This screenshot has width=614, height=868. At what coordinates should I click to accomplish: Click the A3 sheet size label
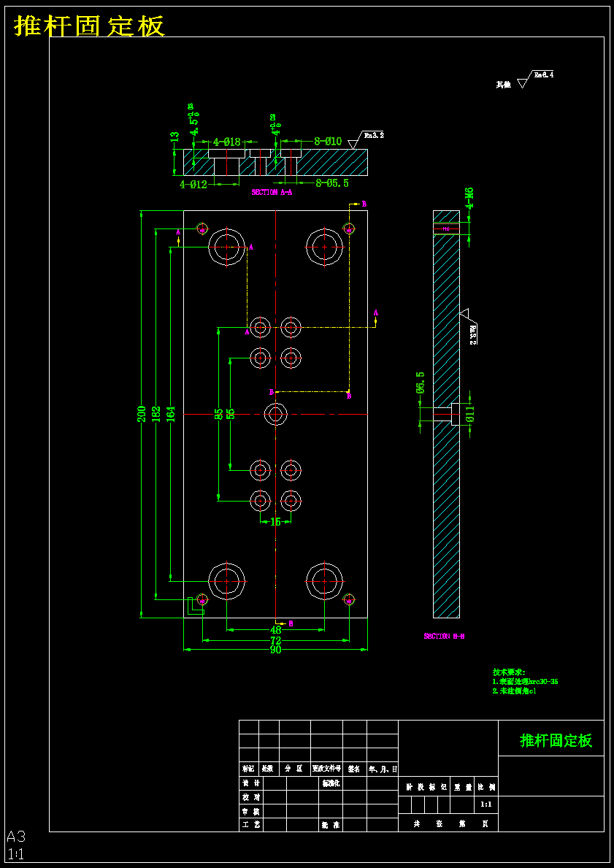tap(16, 837)
